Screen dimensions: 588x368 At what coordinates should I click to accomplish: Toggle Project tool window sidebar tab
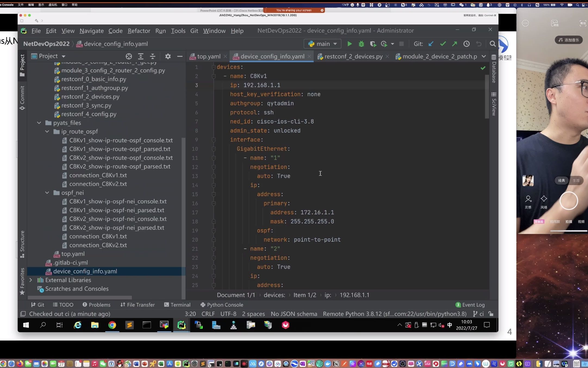coord(22,65)
